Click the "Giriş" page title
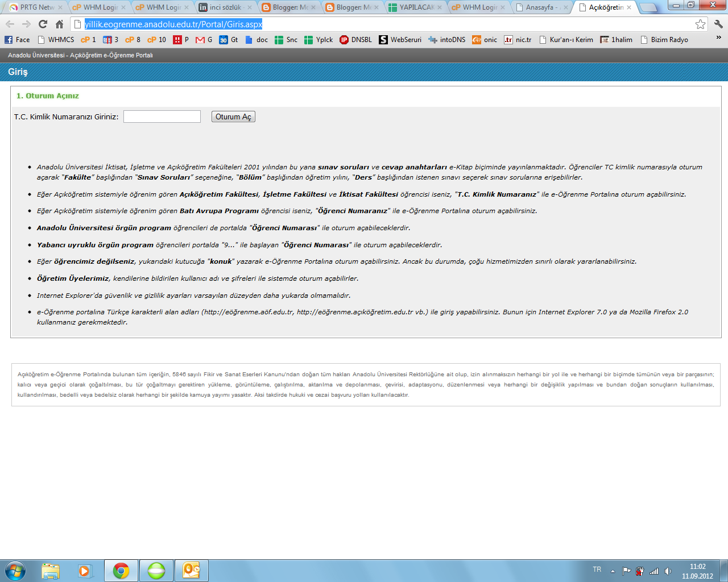Screen dimensions: 728x582 [x=18, y=72]
